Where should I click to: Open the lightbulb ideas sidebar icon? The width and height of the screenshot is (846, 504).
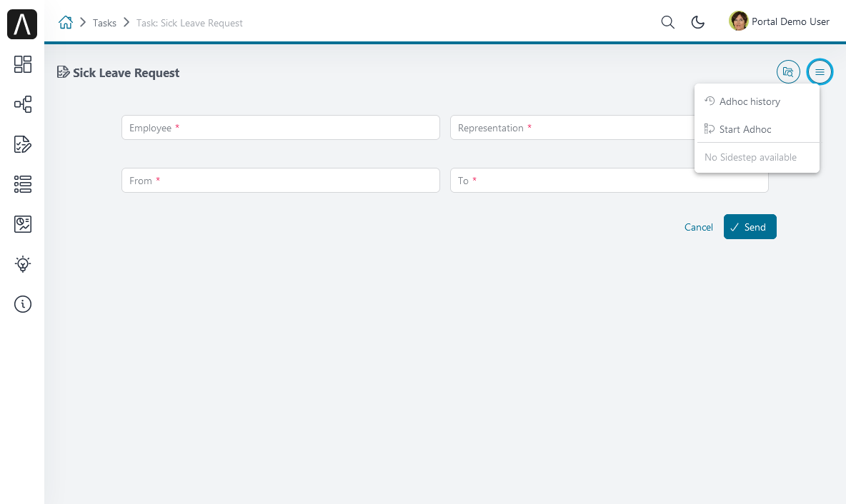pos(23,263)
